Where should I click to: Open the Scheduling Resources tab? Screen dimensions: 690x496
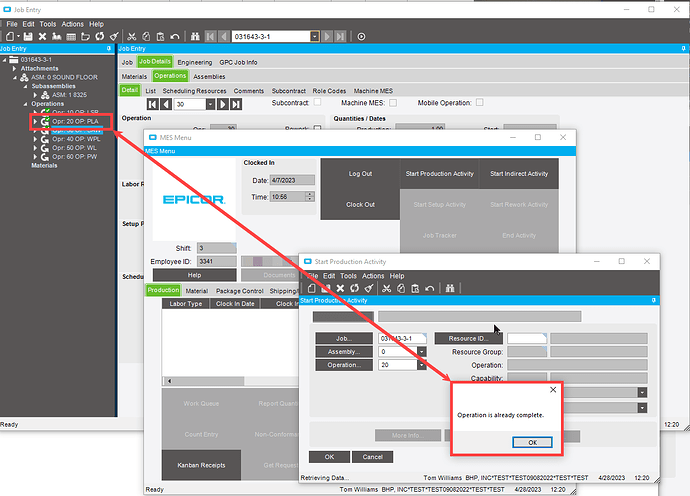point(195,91)
